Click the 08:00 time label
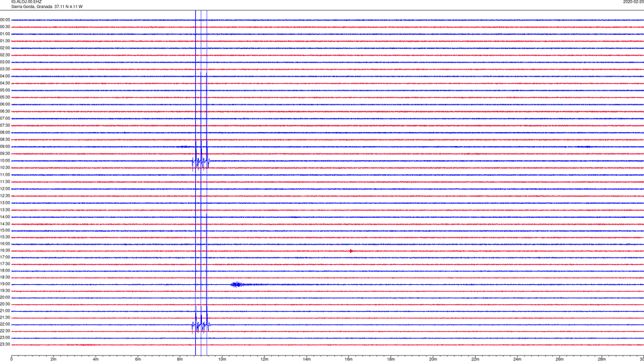The height and width of the screenshot is (362, 644). point(5,133)
